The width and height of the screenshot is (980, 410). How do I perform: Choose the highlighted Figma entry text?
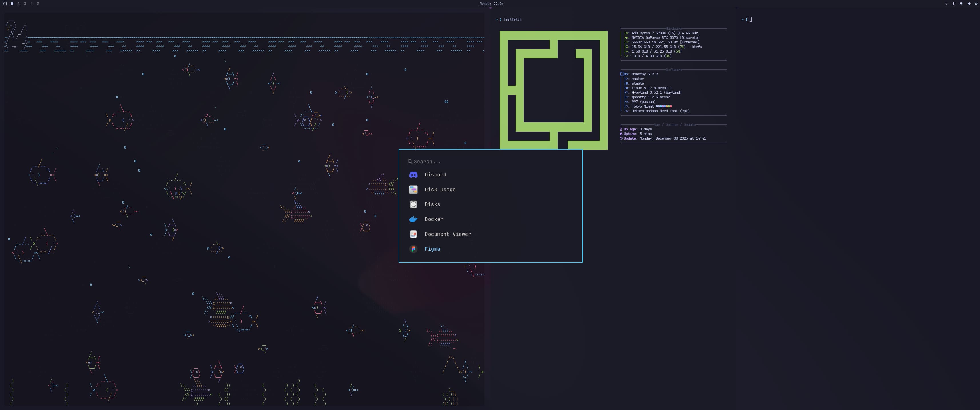432,249
